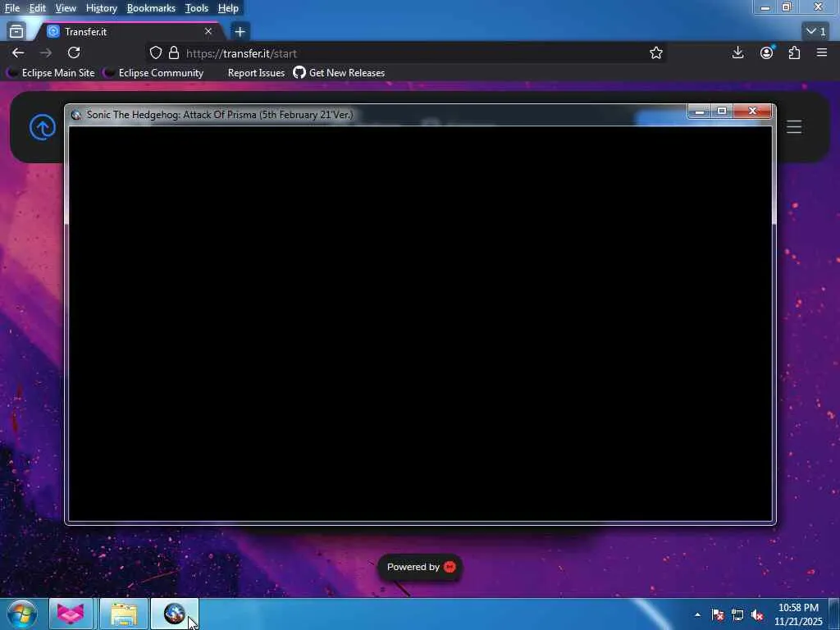840x630 pixels.
Task: Open a new browser tab
Action: (x=240, y=32)
